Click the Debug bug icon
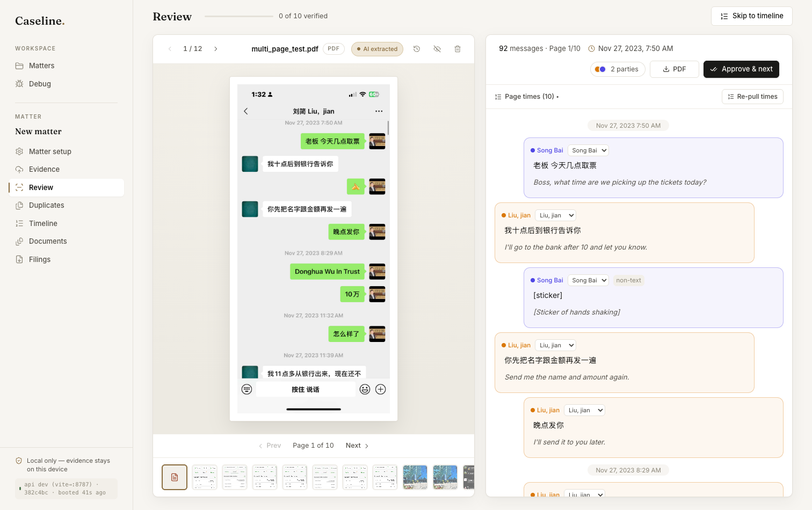 coord(19,84)
